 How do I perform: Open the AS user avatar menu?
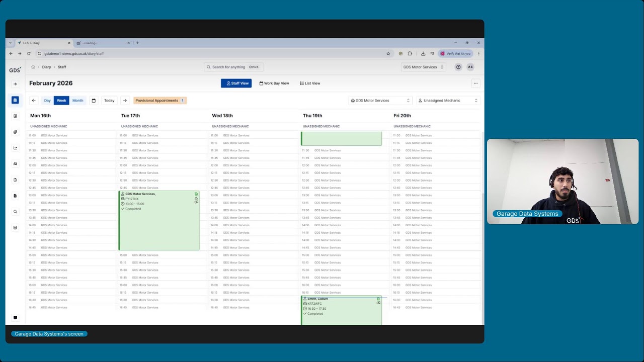tap(470, 67)
